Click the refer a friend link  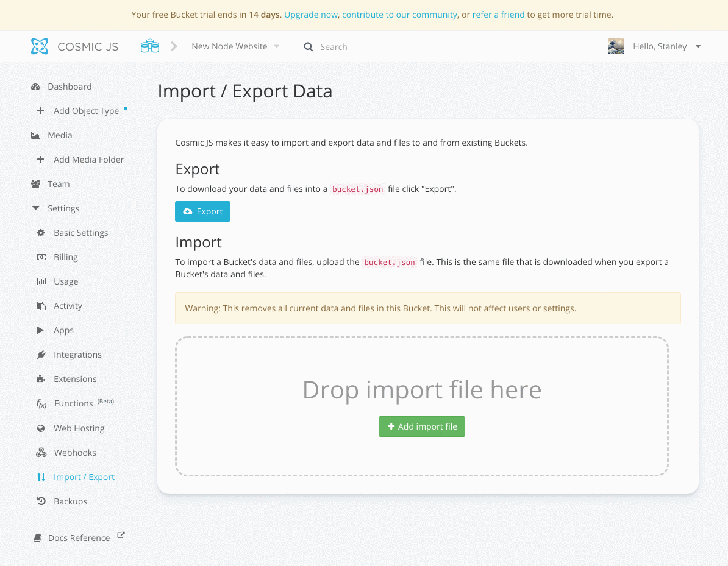498,15
